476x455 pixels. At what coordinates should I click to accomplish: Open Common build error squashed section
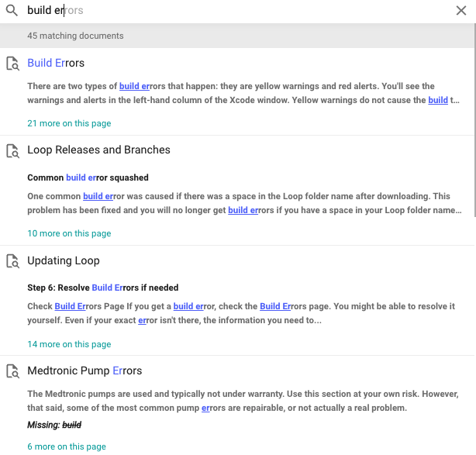coord(88,178)
